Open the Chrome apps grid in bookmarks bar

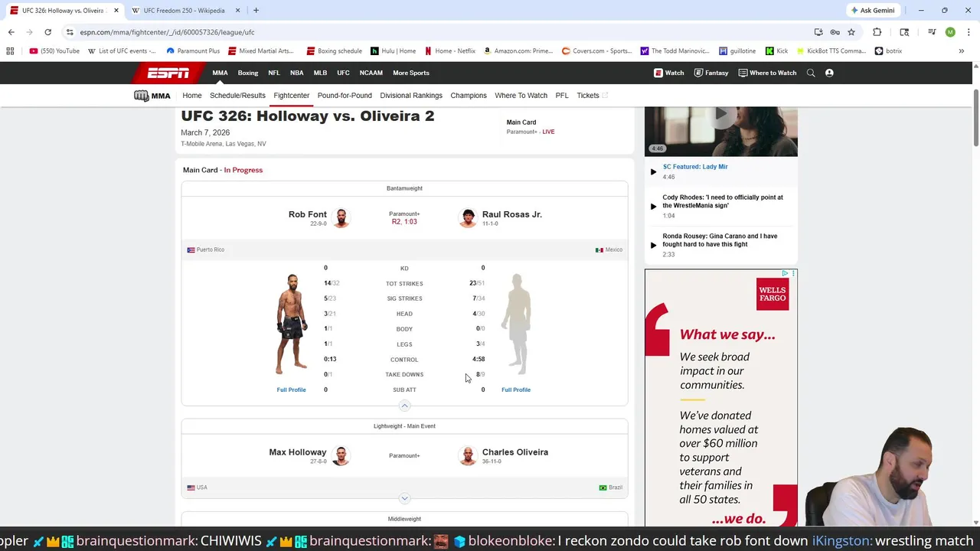(x=10, y=51)
